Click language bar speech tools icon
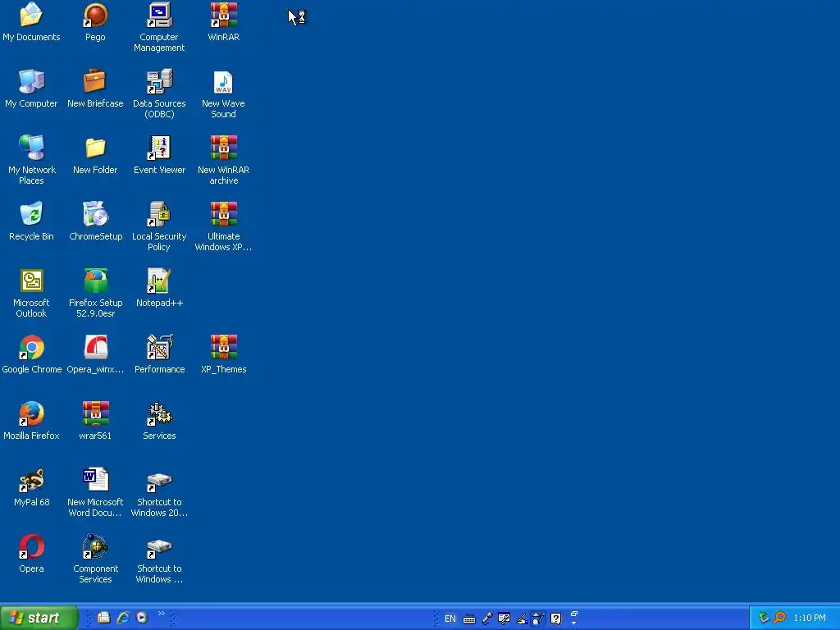The height and width of the screenshot is (630, 840). [x=504, y=619]
